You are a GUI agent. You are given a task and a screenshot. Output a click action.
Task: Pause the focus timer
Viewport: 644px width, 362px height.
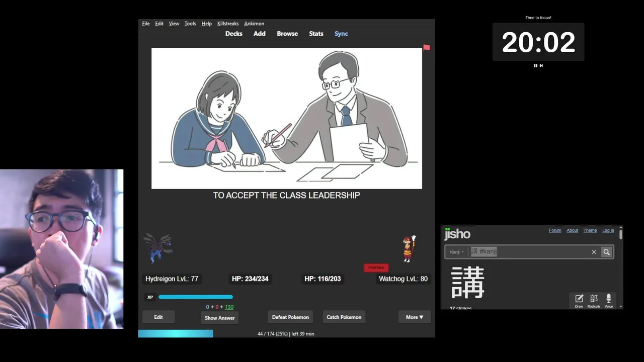536,65
